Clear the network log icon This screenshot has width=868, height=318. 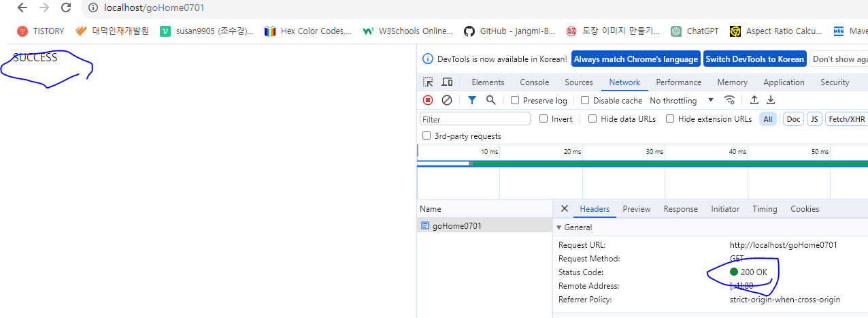447,100
